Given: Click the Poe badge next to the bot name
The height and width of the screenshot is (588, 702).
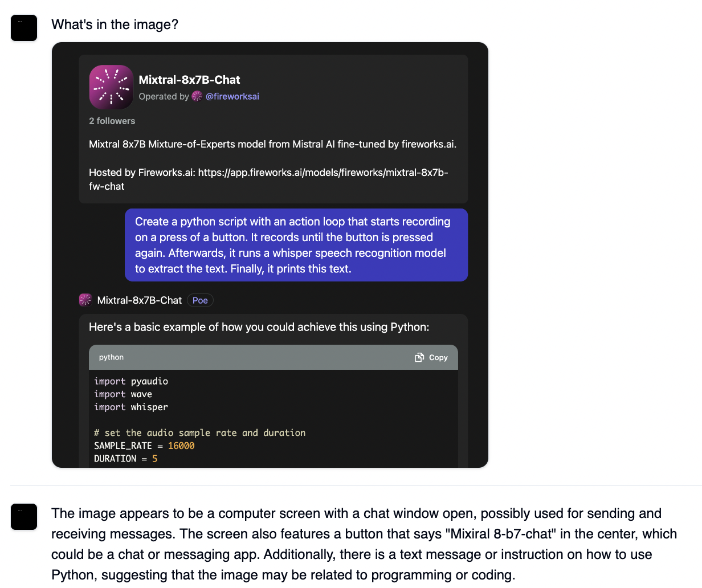Looking at the screenshot, I should coord(200,300).
